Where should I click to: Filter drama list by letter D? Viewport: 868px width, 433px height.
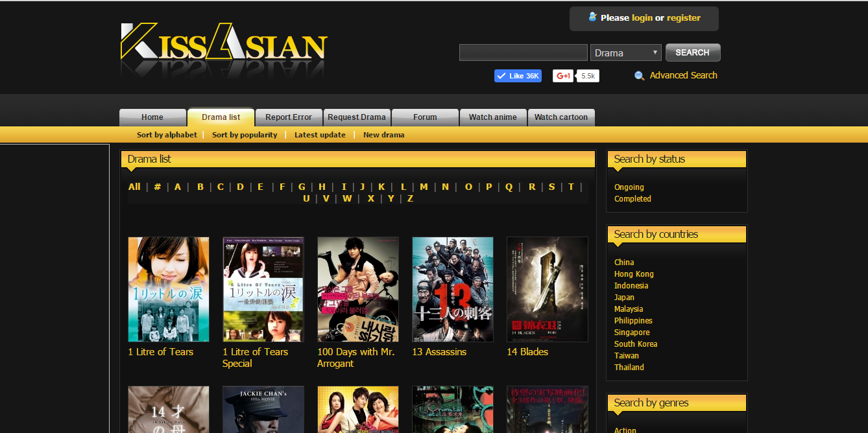coord(240,187)
